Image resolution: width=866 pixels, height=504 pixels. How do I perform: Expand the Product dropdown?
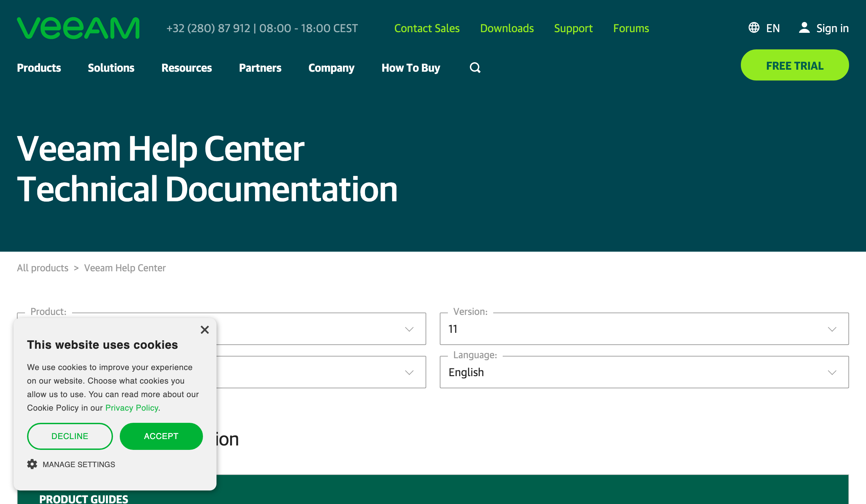pos(221,329)
